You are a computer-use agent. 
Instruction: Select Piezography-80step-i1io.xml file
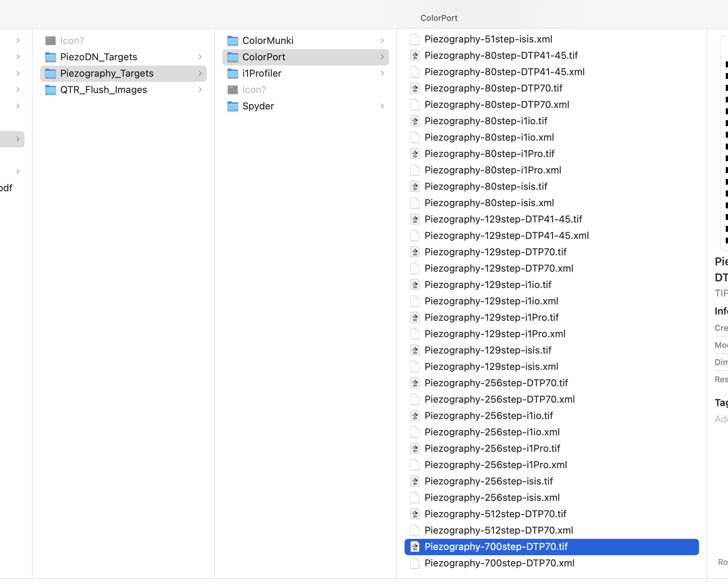[x=489, y=137]
